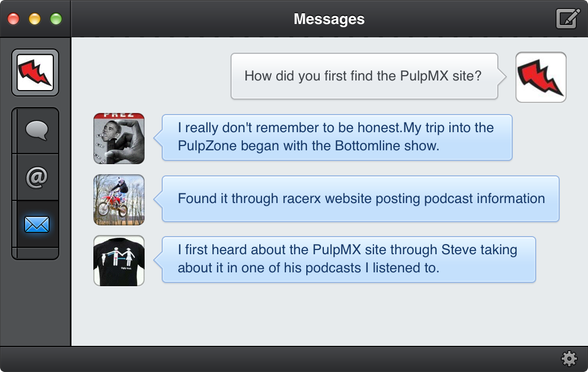
Task: Click the Bottomline show reply bubble
Action: (336, 137)
